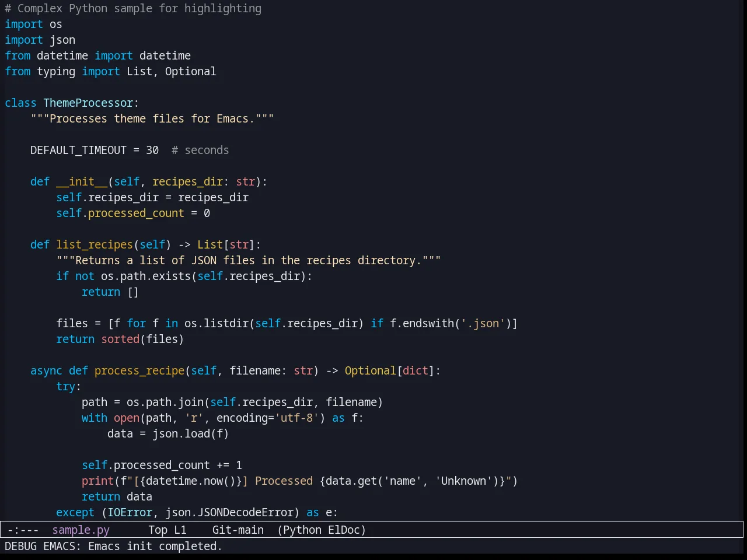Click the sample.py buffer name in mode line
This screenshot has width=747, height=560.
point(81,530)
